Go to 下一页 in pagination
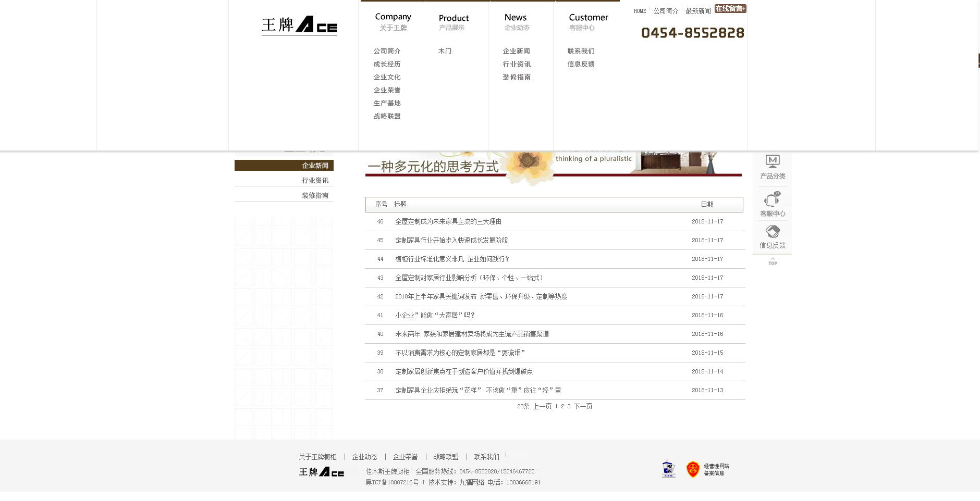980x501 pixels. point(583,406)
